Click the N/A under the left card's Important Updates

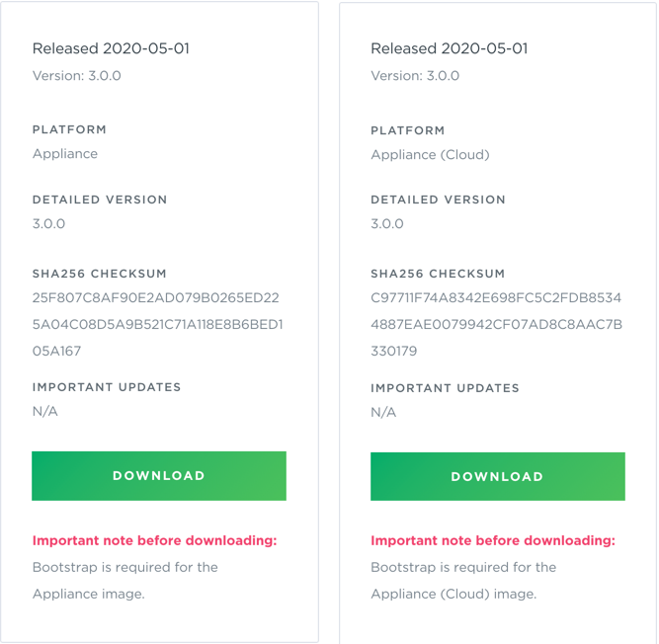coord(45,411)
